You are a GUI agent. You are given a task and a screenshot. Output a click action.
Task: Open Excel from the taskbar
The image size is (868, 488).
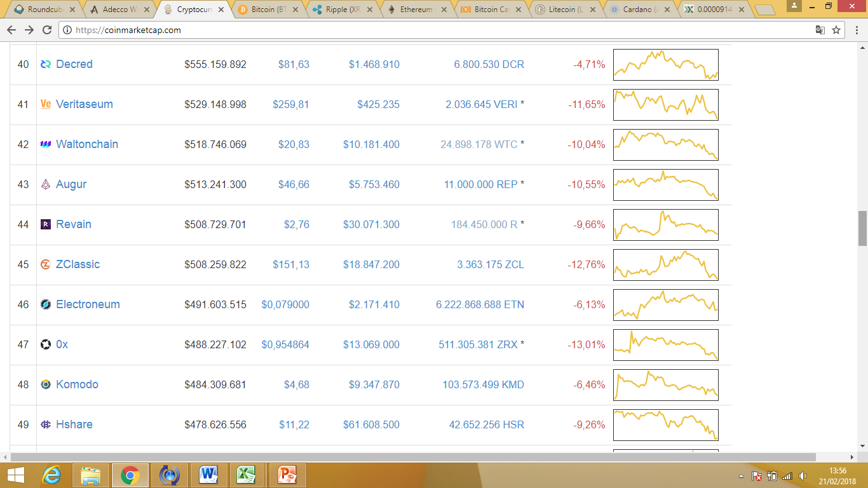pyautogui.click(x=246, y=475)
